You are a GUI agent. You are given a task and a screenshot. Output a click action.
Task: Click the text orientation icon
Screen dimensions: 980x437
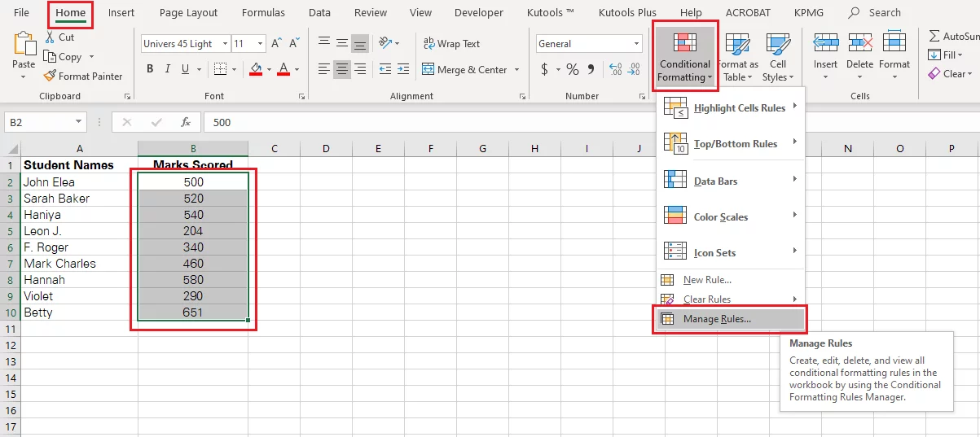click(x=385, y=43)
